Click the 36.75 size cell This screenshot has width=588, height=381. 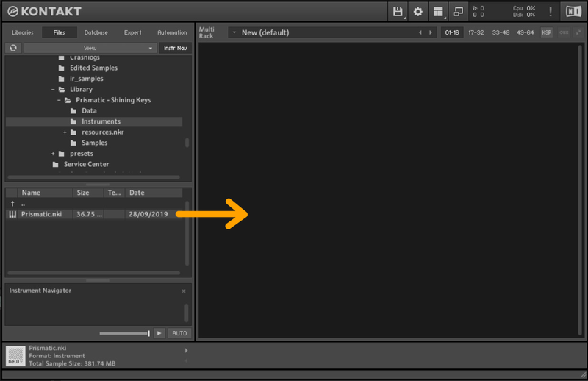click(89, 214)
